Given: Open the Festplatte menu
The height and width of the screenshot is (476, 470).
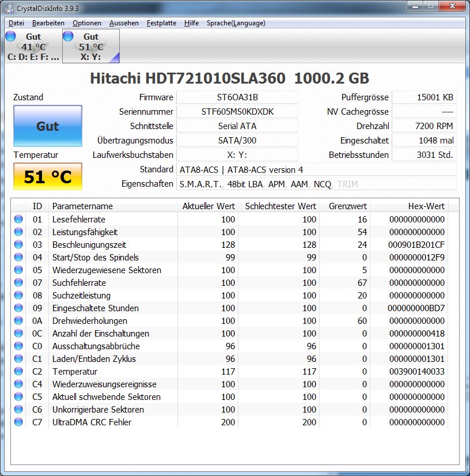Looking at the screenshot, I should [161, 23].
